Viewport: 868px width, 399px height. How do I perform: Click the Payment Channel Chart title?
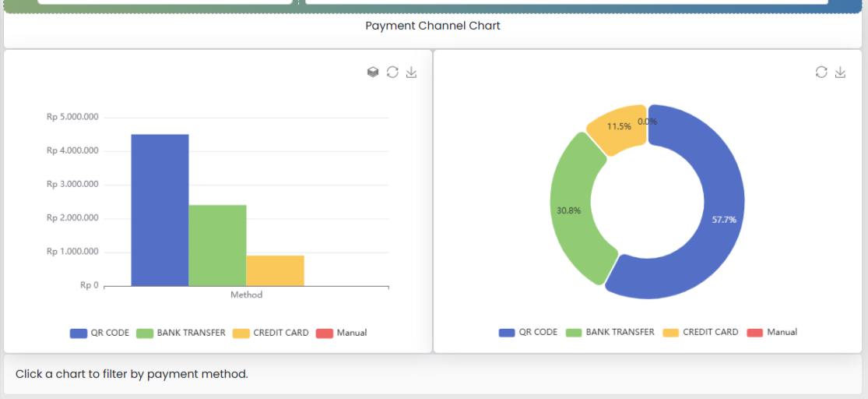pyautogui.click(x=433, y=26)
